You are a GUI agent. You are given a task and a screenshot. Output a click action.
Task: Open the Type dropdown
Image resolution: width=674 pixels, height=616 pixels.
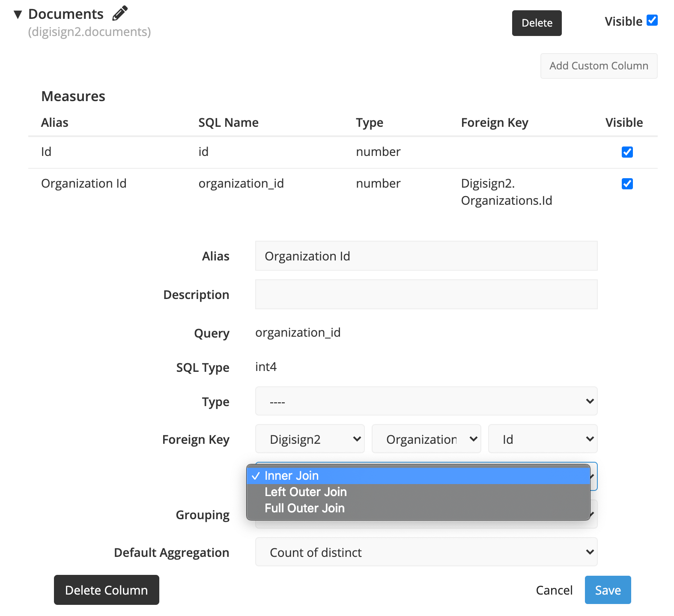pos(426,401)
